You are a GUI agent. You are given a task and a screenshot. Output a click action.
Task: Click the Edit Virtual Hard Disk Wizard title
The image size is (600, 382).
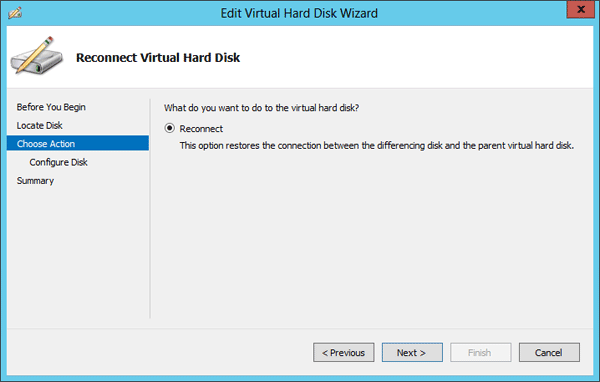[299, 13]
